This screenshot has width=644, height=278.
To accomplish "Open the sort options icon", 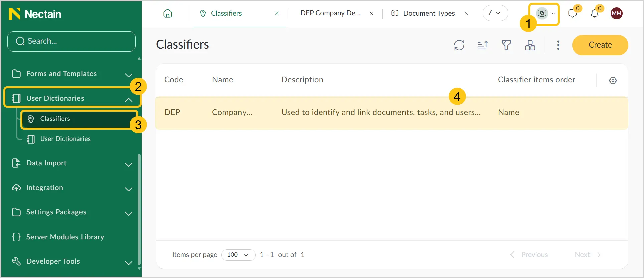I will click(483, 45).
